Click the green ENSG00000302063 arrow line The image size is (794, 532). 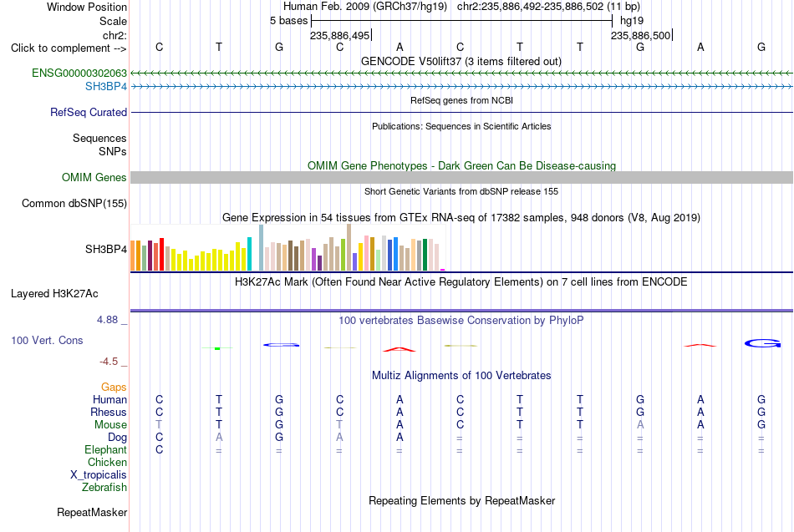click(461, 73)
